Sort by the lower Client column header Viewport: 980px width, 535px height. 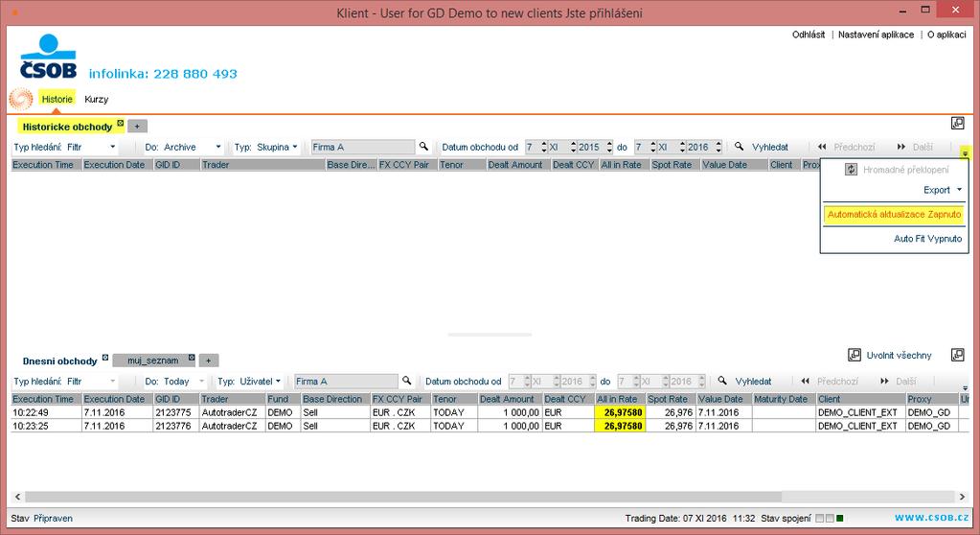pos(860,399)
